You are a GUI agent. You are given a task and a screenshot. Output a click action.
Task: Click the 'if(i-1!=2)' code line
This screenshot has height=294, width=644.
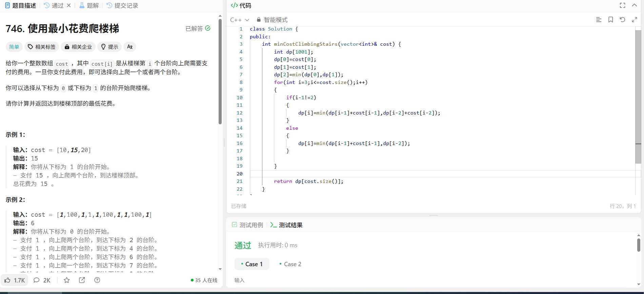click(x=301, y=98)
